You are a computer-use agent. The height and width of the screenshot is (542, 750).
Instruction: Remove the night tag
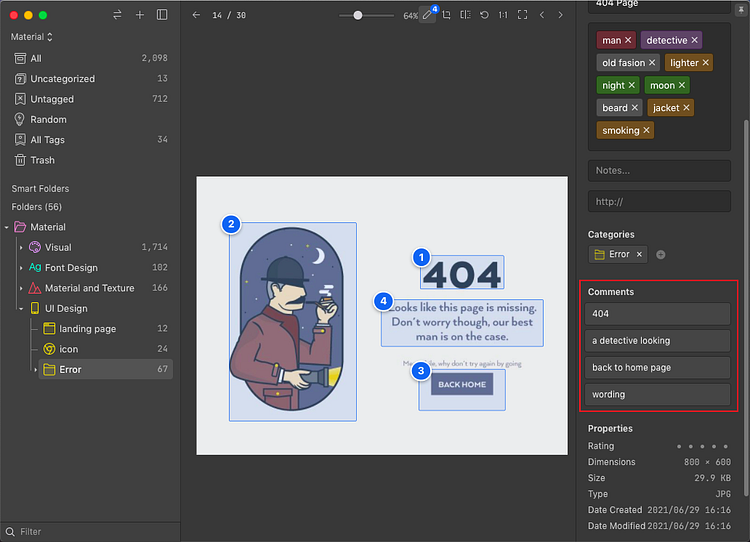[631, 85]
